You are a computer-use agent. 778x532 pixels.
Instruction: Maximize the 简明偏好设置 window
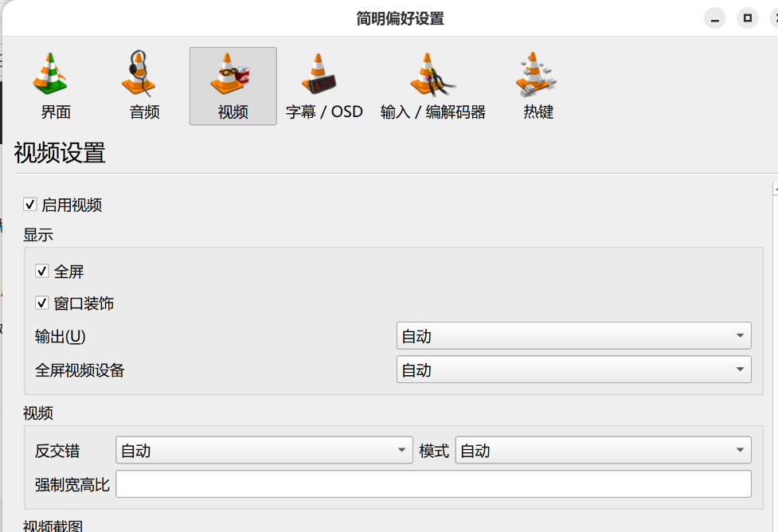(x=747, y=18)
